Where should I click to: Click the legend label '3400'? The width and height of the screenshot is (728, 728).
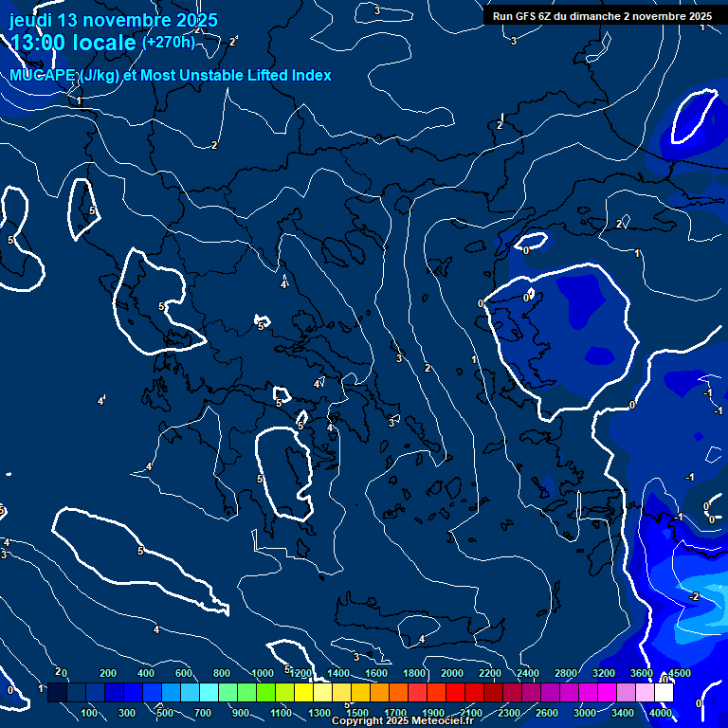pos(623,713)
